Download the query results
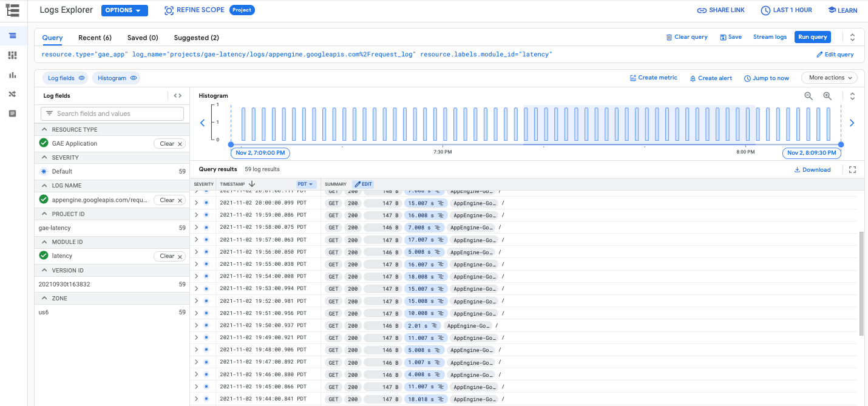Screen dimensions: 868x406 tap(812, 170)
